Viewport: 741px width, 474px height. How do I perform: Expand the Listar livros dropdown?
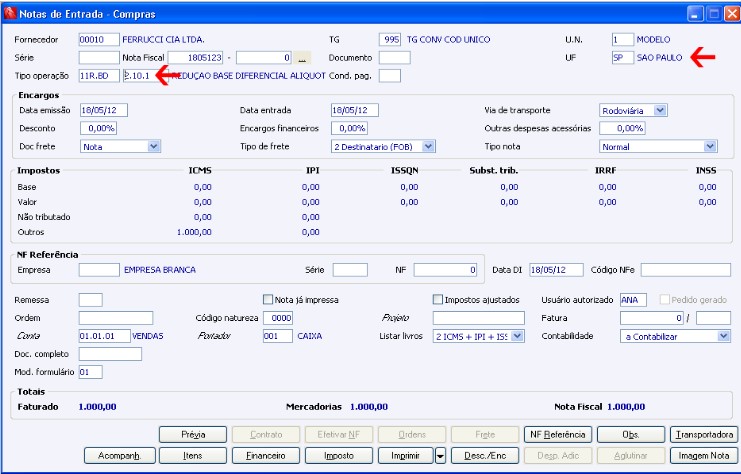tap(517, 336)
